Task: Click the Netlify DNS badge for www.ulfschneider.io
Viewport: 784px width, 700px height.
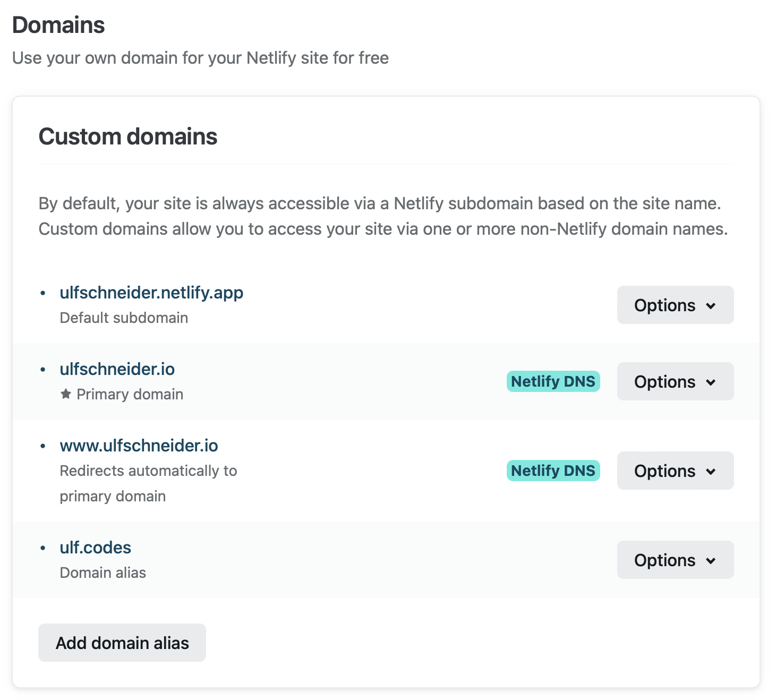Action: coord(553,471)
